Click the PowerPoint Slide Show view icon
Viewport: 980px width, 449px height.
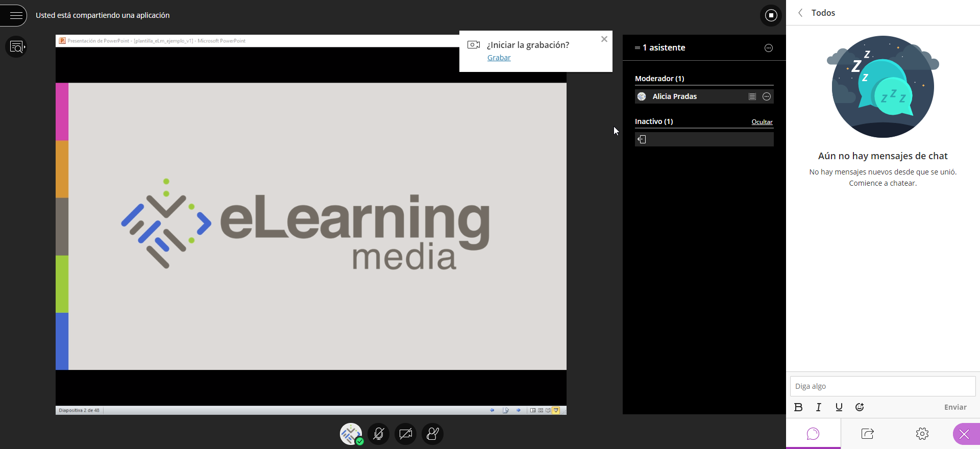[556, 410]
